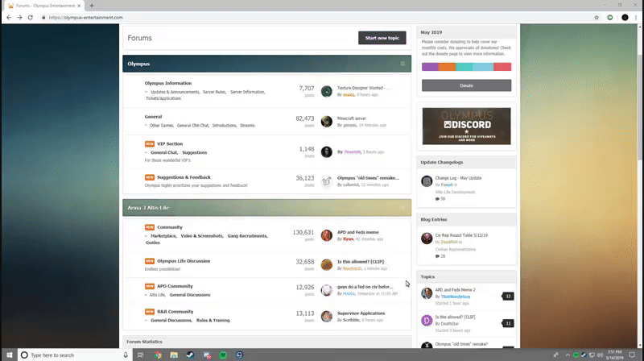Open the Streams subforum
The image size is (644, 361).
(x=247, y=126)
